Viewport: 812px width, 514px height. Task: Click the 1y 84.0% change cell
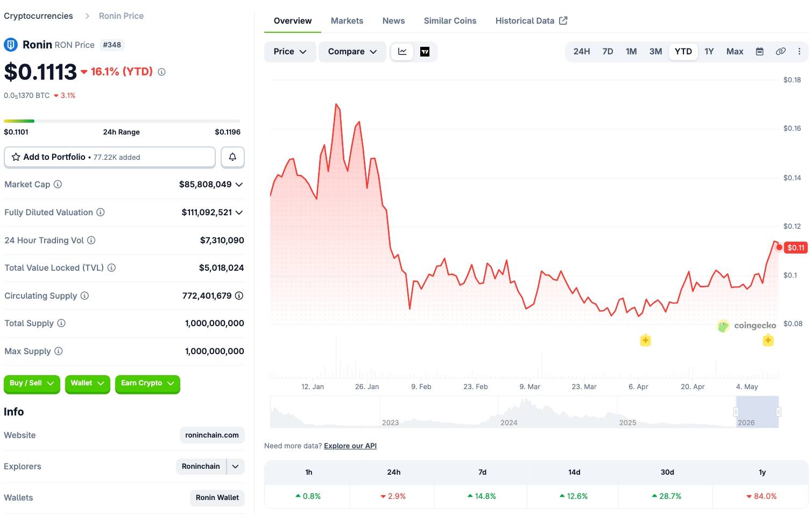pyautogui.click(x=761, y=496)
